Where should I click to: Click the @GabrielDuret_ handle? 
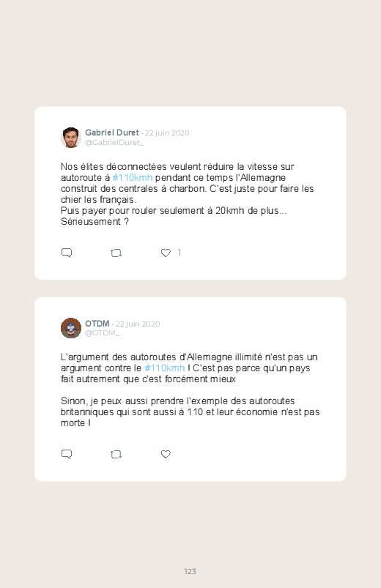click(x=114, y=143)
